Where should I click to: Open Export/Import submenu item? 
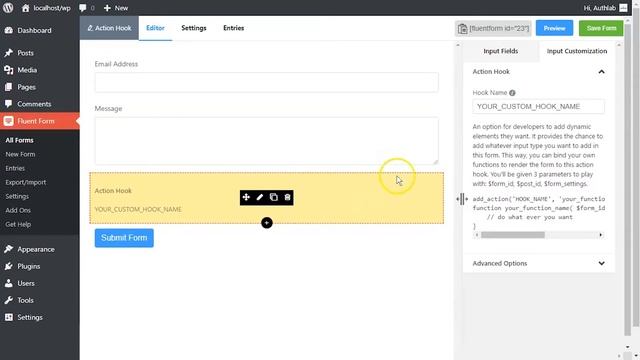(26, 182)
